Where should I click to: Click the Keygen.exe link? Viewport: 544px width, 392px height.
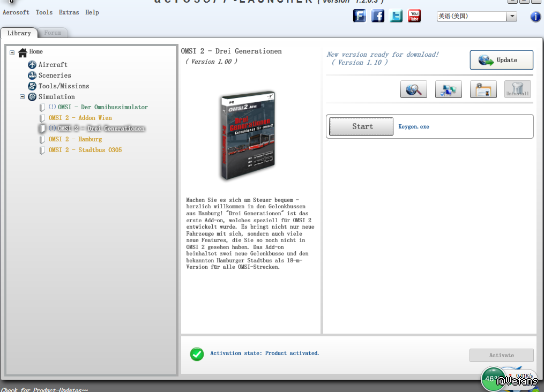pyautogui.click(x=414, y=127)
